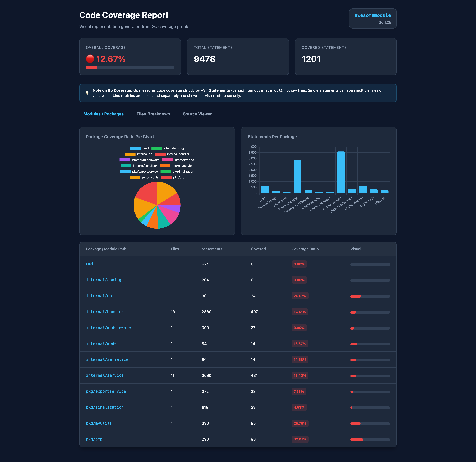The image size is (476, 462).
Task: Click the Files column header
Action: point(175,249)
